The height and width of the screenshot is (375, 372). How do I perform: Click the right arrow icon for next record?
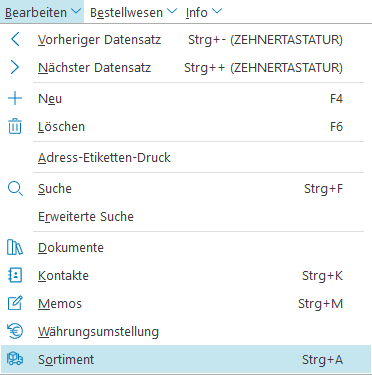(15, 67)
